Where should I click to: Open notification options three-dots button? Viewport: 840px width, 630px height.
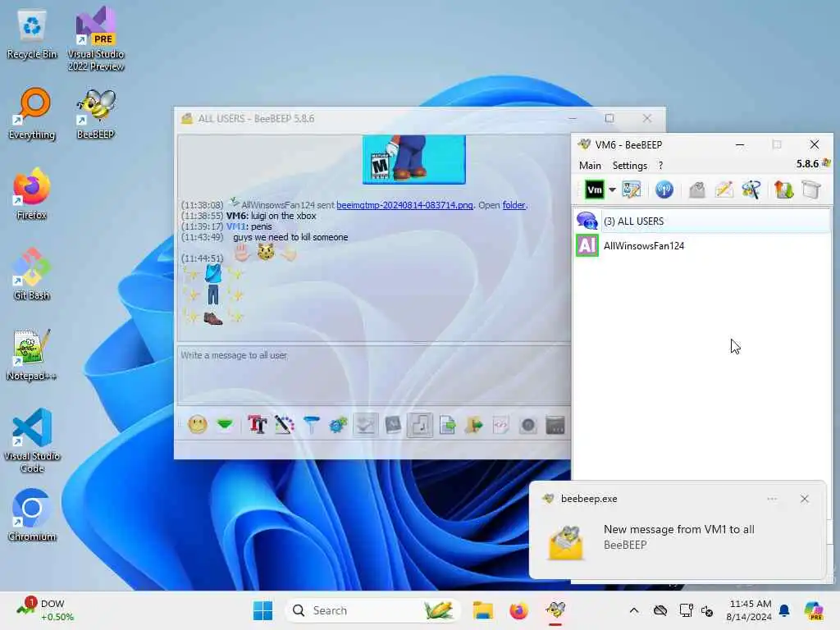point(772,499)
